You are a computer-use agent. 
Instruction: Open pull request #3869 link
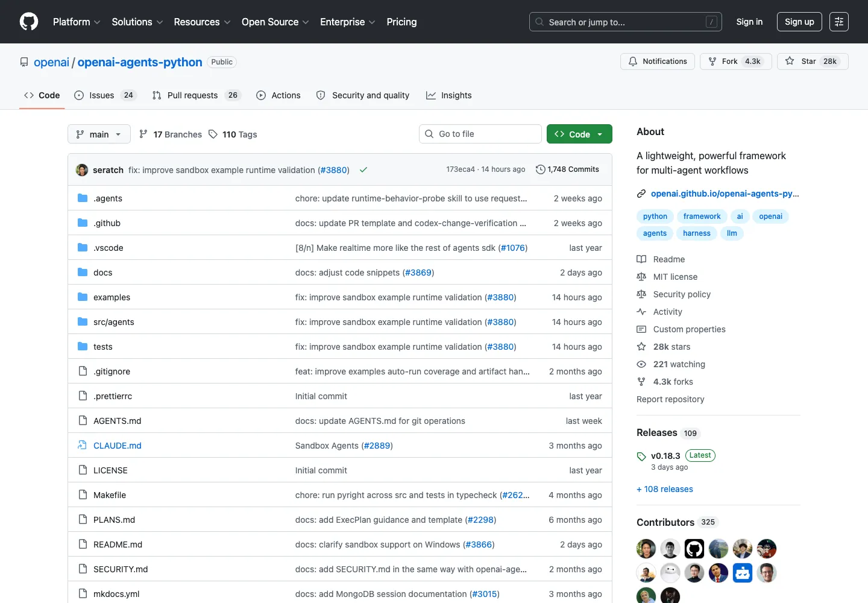point(418,273)
